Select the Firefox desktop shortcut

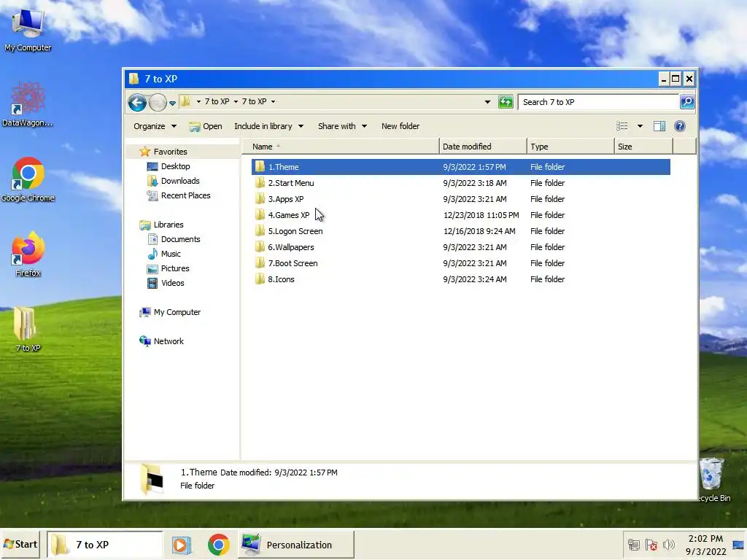coord(28,254)
